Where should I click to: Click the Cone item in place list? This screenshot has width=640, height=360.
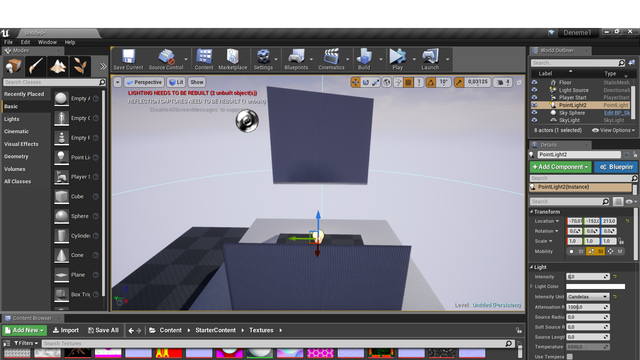[77, 255]
